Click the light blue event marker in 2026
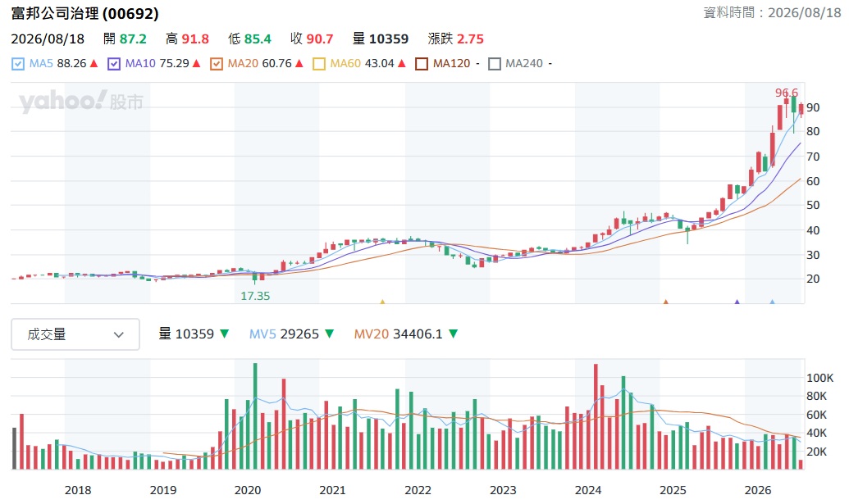The image size is (849, 504). [x=772, y=302]
